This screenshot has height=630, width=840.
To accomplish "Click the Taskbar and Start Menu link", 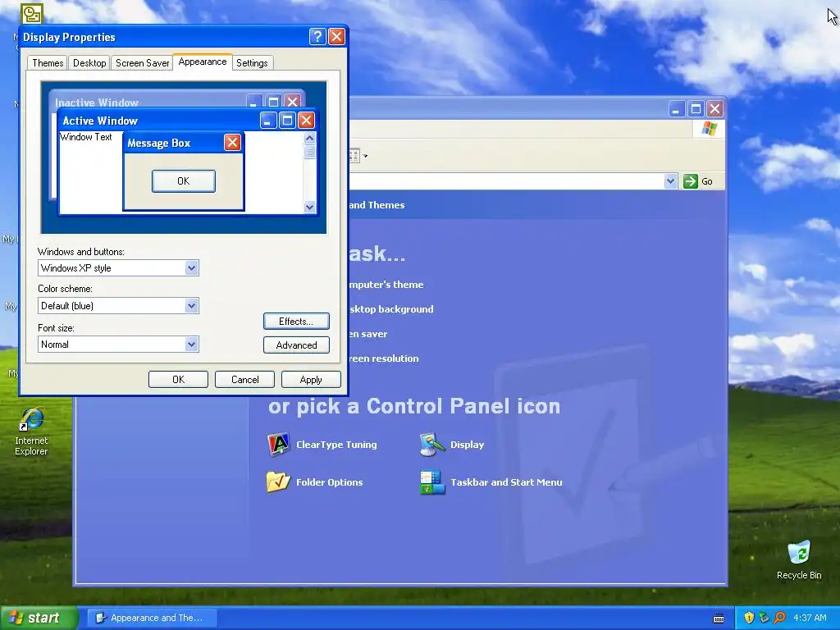I will click(x=506, y=482).
